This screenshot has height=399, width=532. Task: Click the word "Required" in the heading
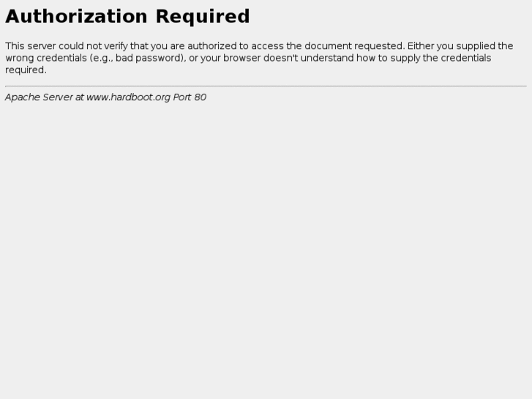pyautogui.click(x=203, y=16)
